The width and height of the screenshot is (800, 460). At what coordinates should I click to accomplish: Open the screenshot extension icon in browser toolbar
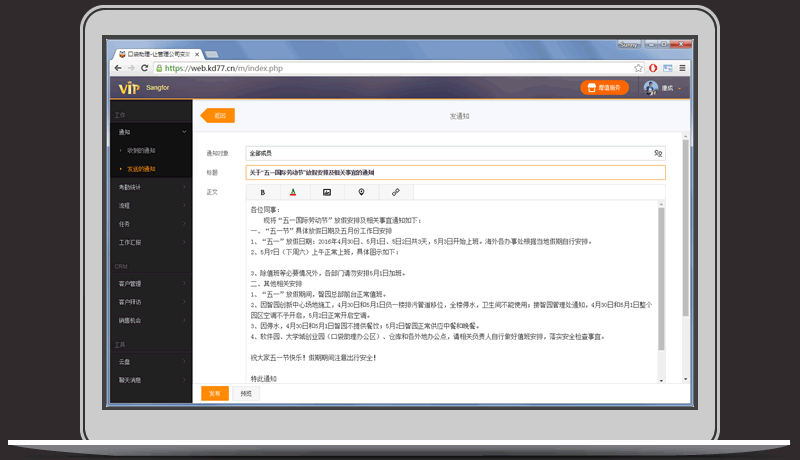[x=668, y=68]
